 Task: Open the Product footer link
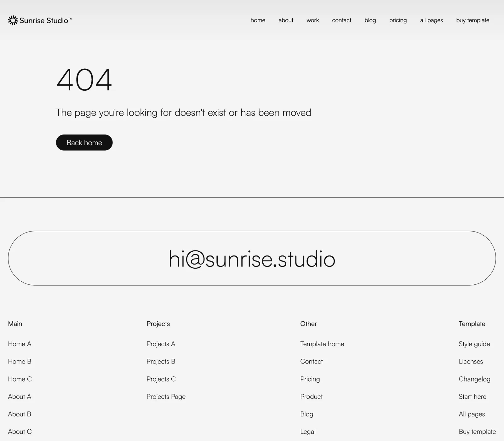(x=311, y=397)
